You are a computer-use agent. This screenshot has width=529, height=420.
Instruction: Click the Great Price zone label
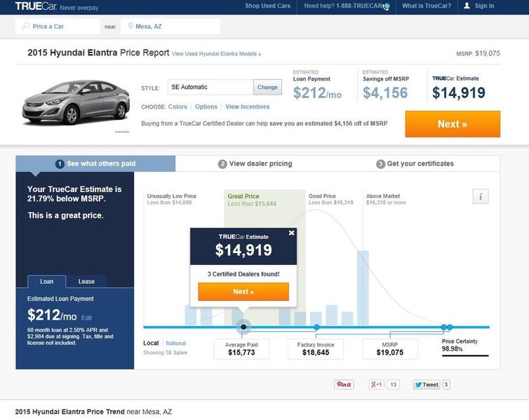pyautogui.click(x=243, y=196)
